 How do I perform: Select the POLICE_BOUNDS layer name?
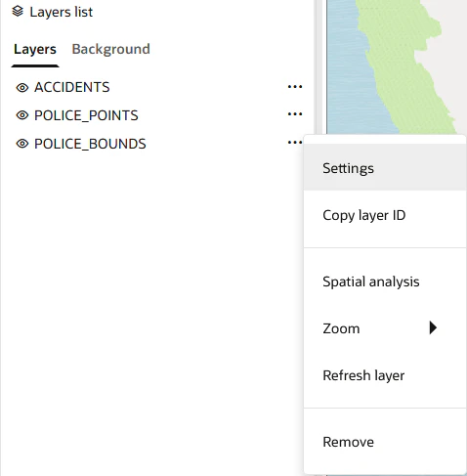[90, 144]
